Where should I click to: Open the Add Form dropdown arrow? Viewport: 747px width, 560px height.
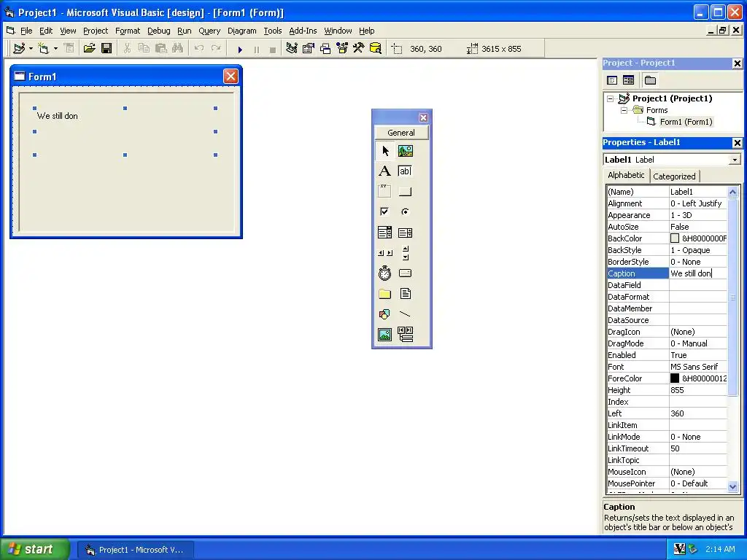(55, 49)
